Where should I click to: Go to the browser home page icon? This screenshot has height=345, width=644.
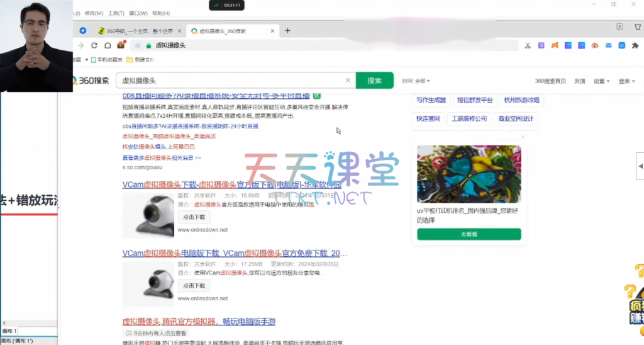[x=108, y=45]
